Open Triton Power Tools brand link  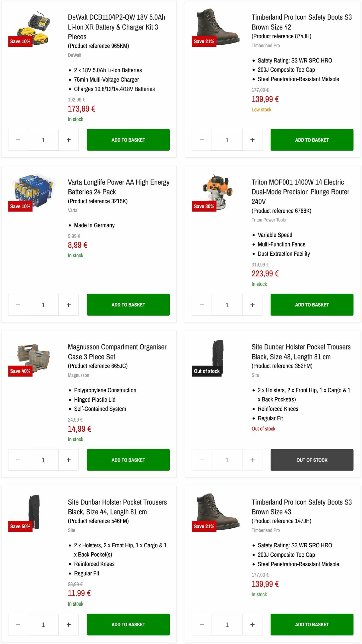[x=268, y=220]
